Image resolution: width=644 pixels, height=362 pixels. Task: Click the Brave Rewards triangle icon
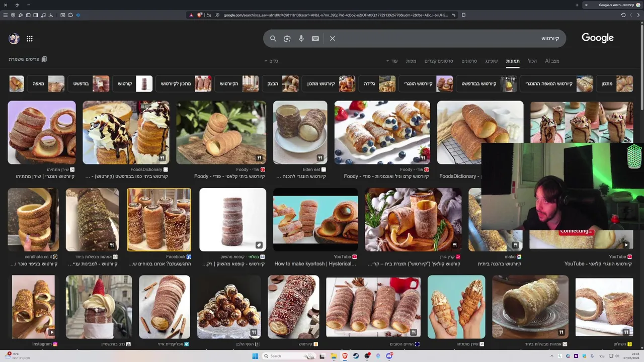click(x=191, y=15)
